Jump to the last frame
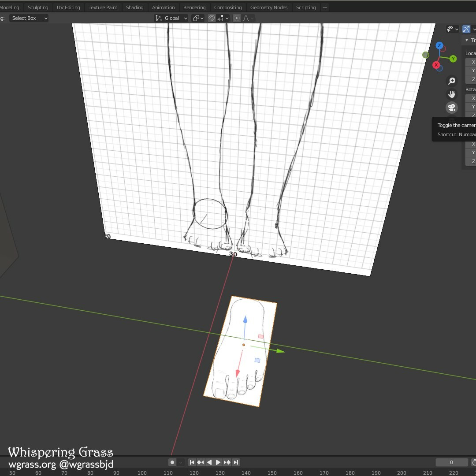 236,462
